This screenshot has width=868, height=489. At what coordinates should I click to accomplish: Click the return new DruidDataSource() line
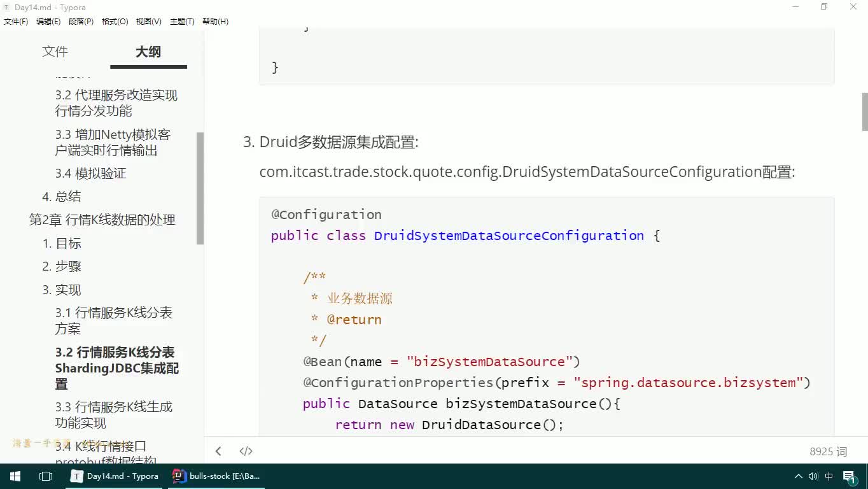click(449, 425)
